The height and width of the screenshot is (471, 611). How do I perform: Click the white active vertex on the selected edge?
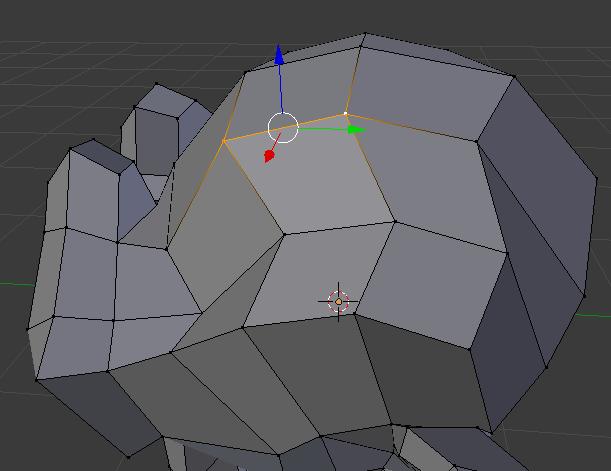pyautogui.click(x=345, y=114)
